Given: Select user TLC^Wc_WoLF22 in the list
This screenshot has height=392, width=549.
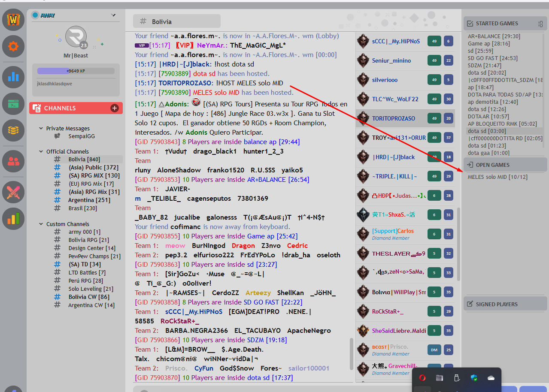Looking at the screenshot, I should (405, 99).
